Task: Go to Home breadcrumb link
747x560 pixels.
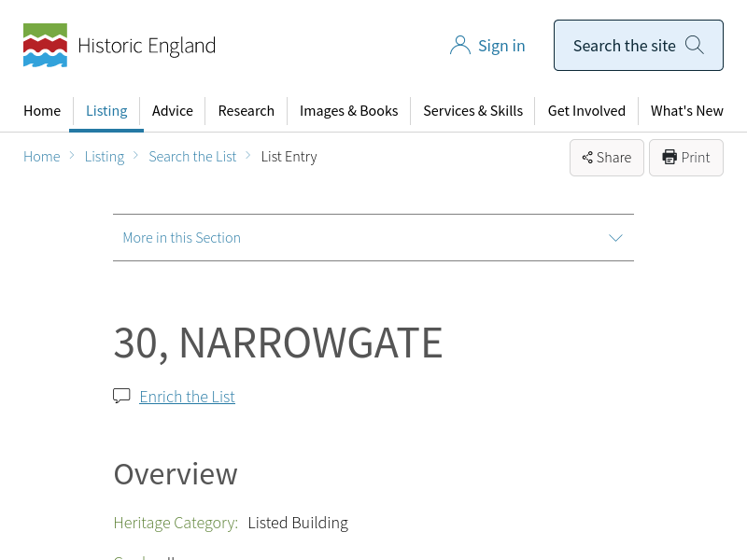Action: [x=42, y=157]
